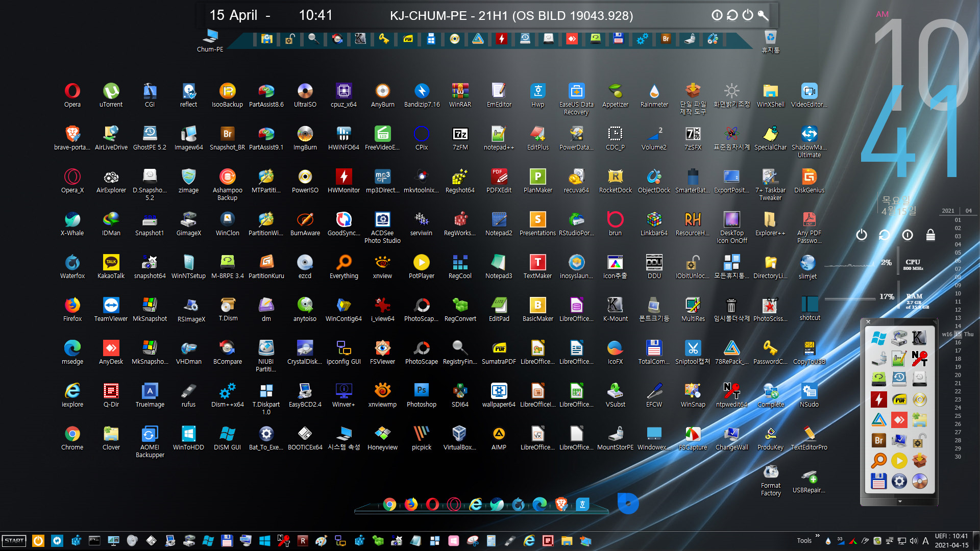
Task: Click the power button in the right-side widget
Action: (862, 235)
